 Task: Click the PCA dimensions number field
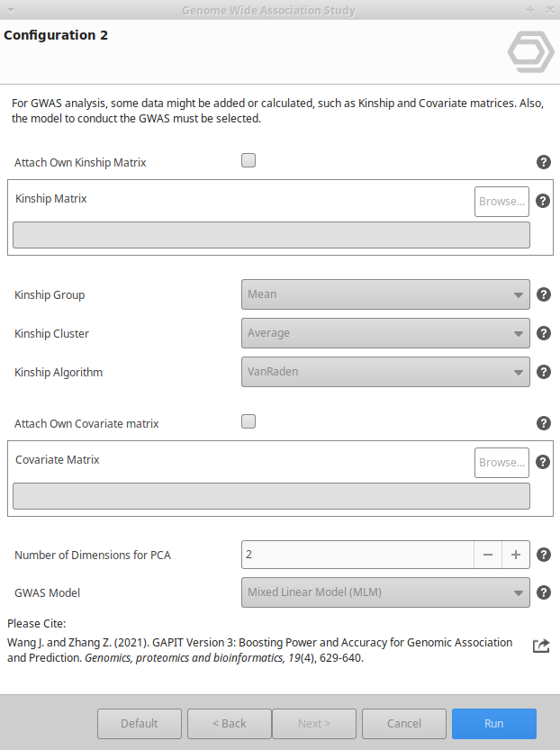[x=357, y=555]
